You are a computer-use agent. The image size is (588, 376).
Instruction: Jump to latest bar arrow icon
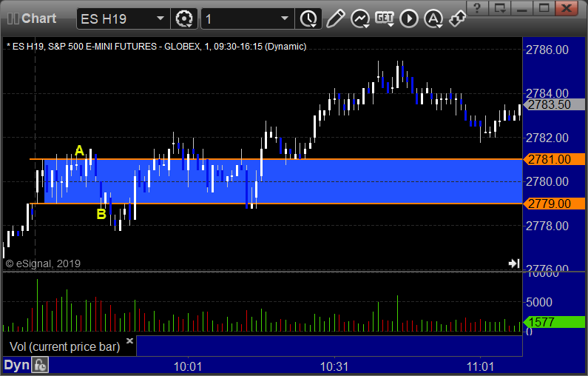(514, 263)
